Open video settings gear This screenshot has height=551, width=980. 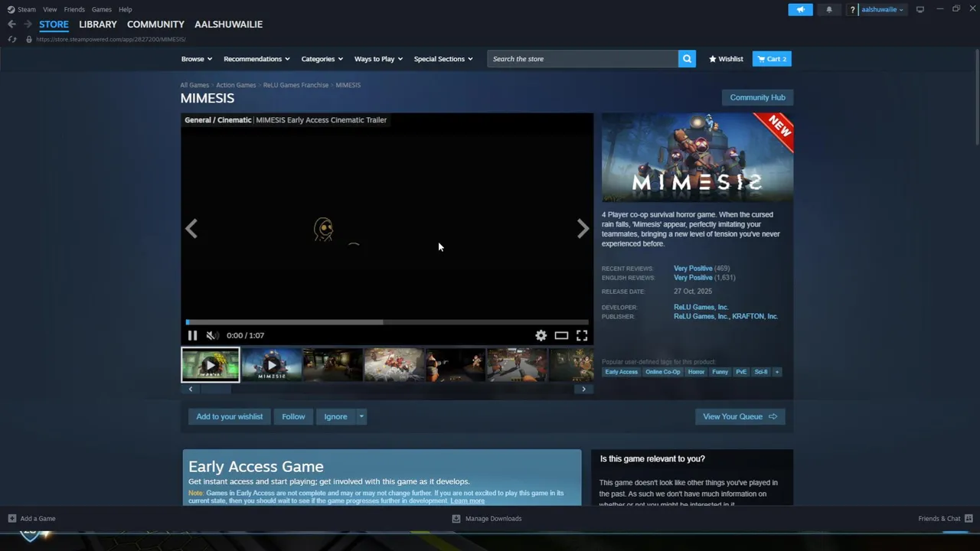(541, 335)
